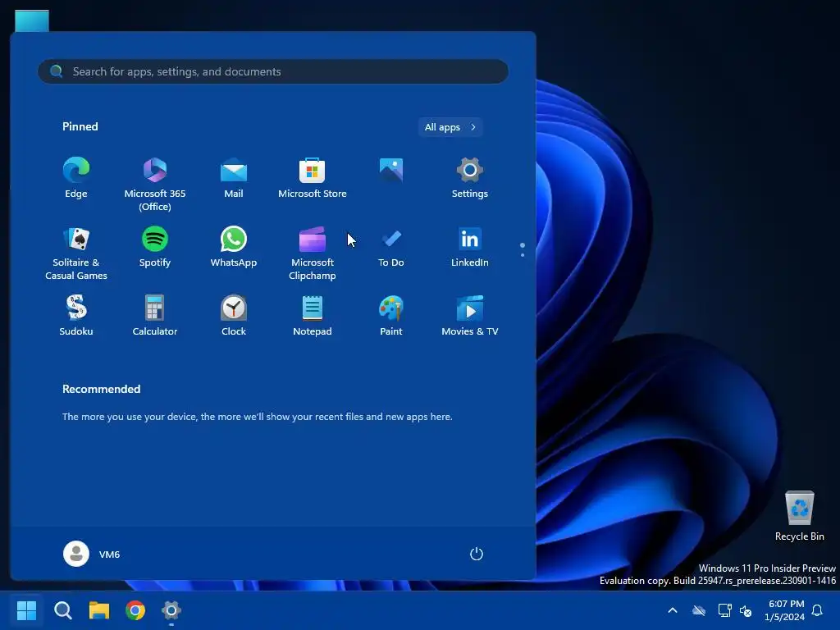Click the Windows Start button on taskbar
Screen dimensions: 840x630
tap(26, 610)
